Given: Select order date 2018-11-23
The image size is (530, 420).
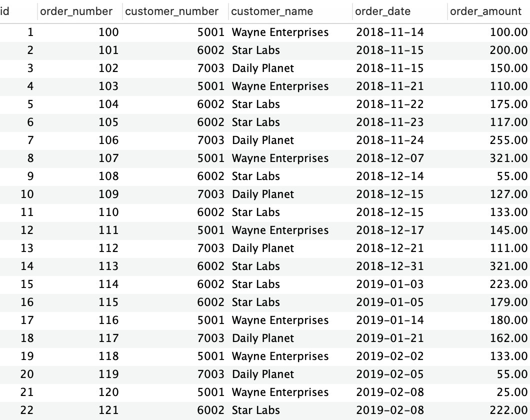Looking at the screenshot, I should 389,122.
